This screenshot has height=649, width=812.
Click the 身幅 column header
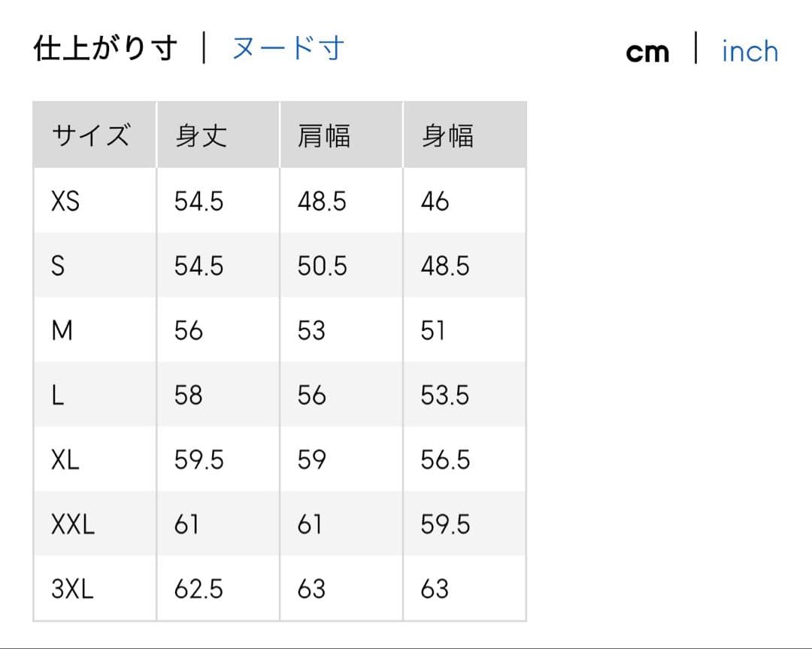pyautogui.click(x=447, y=136)
